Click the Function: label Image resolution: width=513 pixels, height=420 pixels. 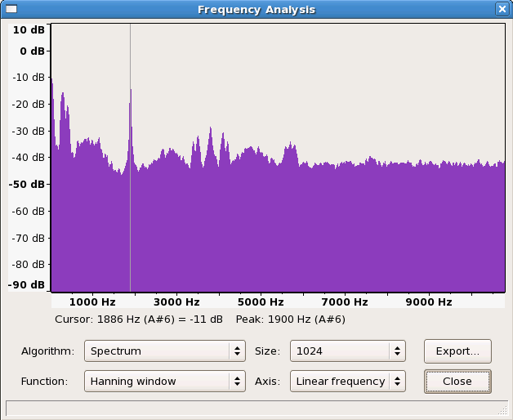[44, 382]
